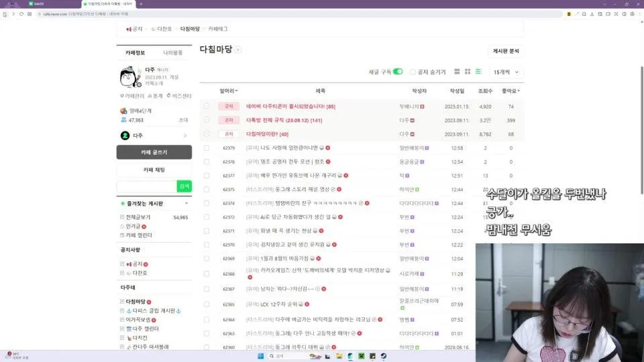Open the 비즈센터 link

pos(178,96)
